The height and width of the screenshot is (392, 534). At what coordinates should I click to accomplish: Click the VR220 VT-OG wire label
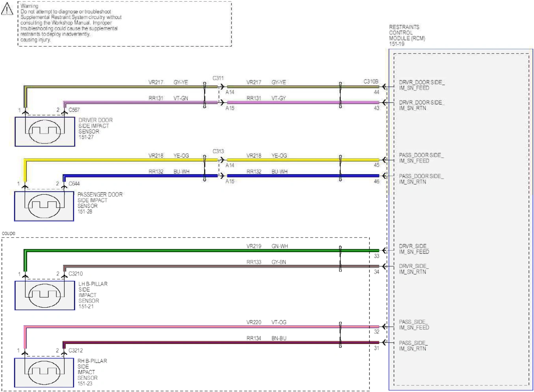click(x=266, y=322)
